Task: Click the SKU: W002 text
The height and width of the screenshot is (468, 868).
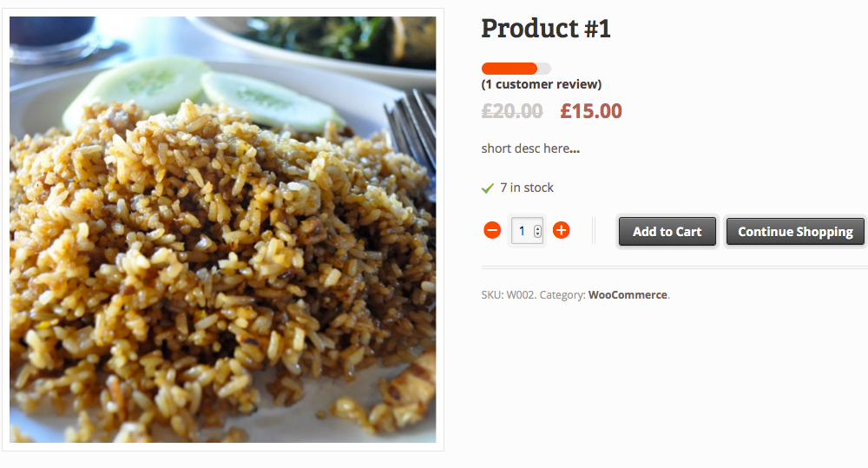Action: (508, 295)
